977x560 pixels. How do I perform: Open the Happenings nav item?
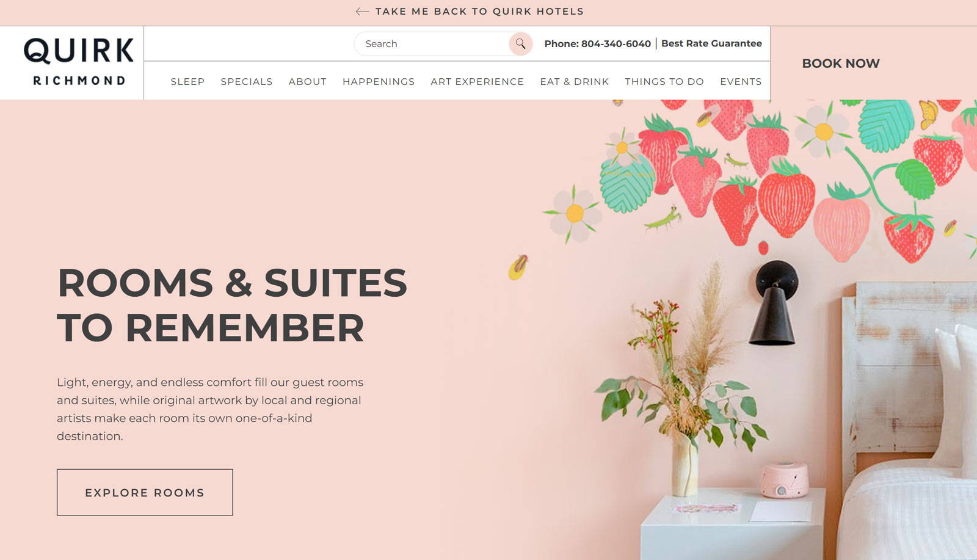[379, 81]
